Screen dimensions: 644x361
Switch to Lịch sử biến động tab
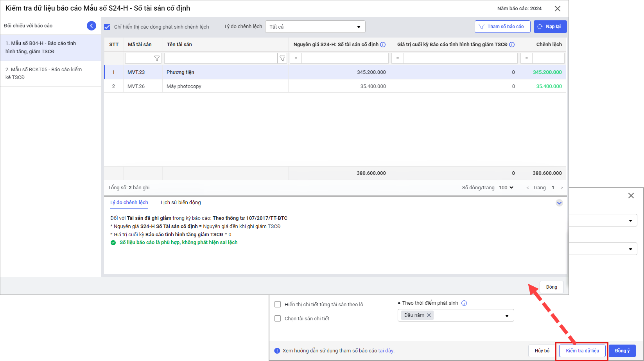coord(181,203)
